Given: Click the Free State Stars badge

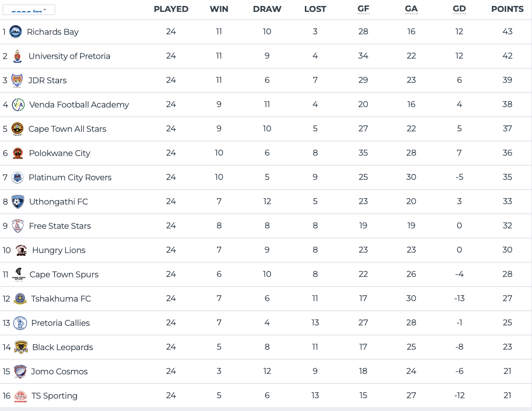Looking at the screenshot, I should tap(18, 226).
